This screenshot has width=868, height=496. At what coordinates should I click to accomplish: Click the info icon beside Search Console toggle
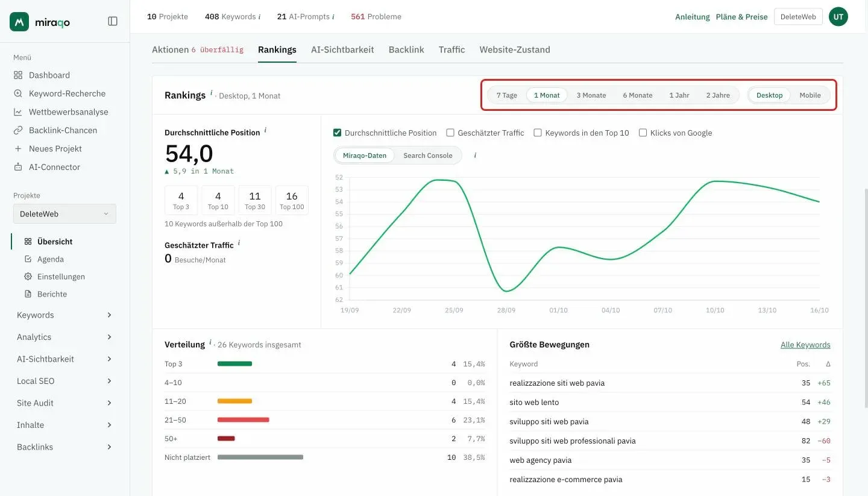[475, 155]
